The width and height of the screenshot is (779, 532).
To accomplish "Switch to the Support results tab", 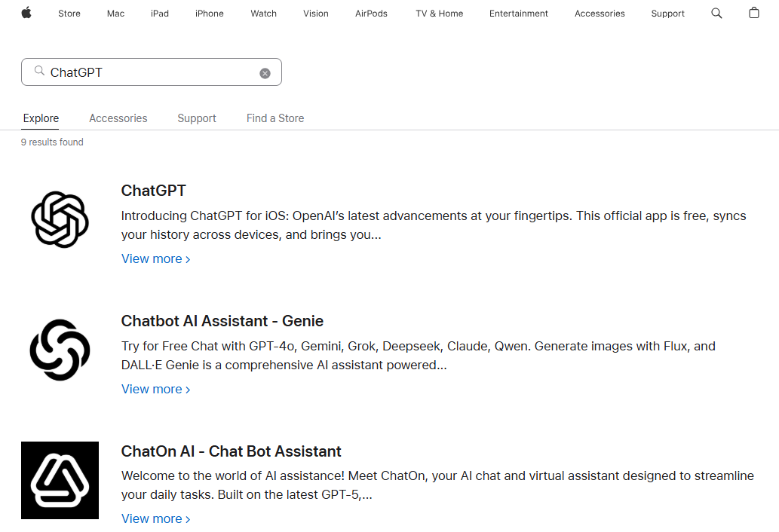I will pyautogui.click(x=197, y=118).
